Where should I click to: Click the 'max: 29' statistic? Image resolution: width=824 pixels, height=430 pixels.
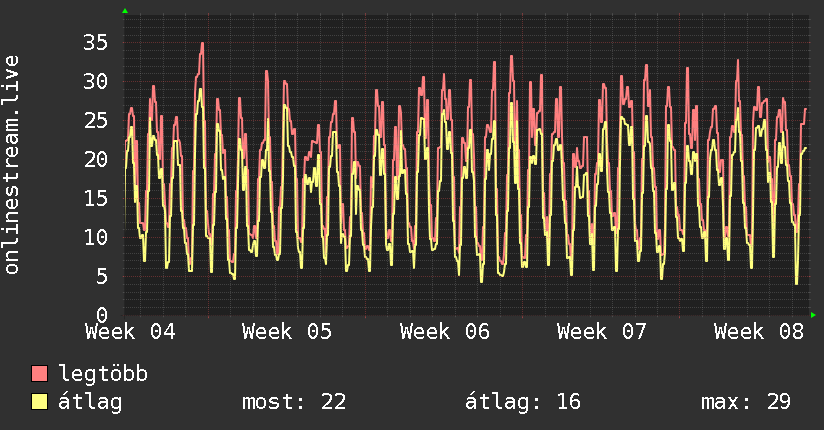point(746,402)
